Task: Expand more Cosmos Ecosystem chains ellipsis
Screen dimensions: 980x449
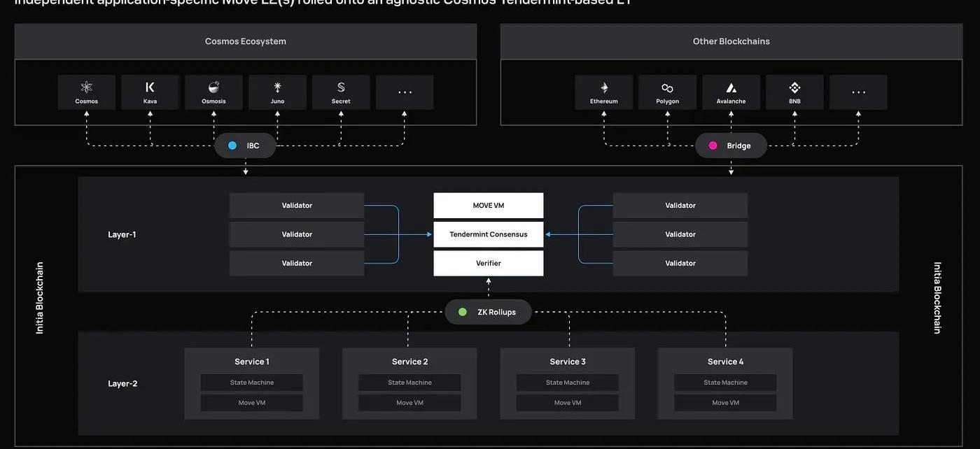Action: (405, 92)
